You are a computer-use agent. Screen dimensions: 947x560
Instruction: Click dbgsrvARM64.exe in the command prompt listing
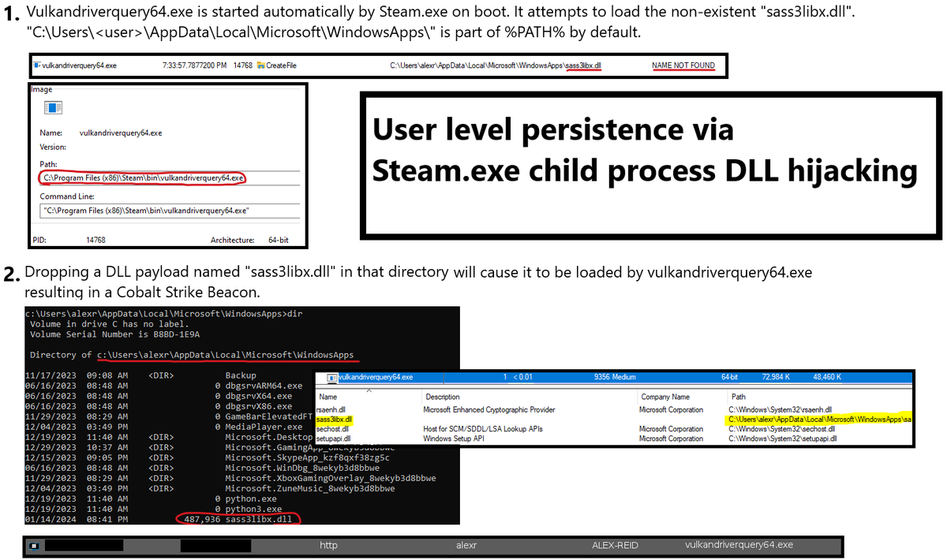point(264,386)
